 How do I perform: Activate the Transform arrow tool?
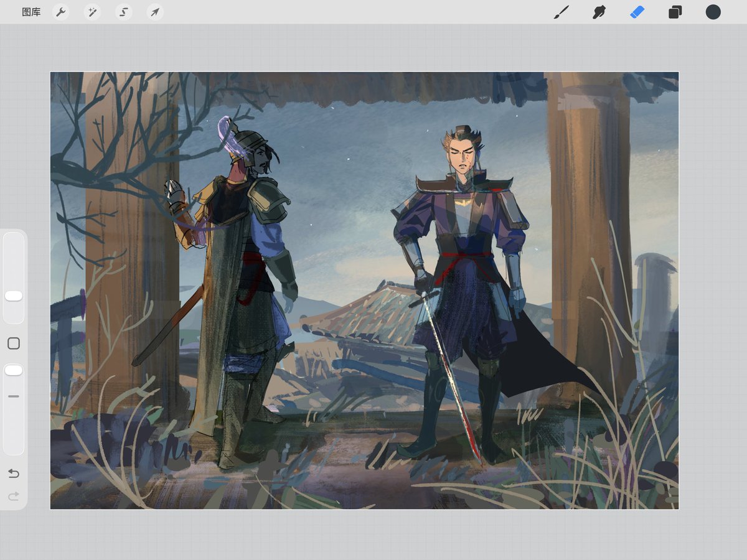[155, 12]
